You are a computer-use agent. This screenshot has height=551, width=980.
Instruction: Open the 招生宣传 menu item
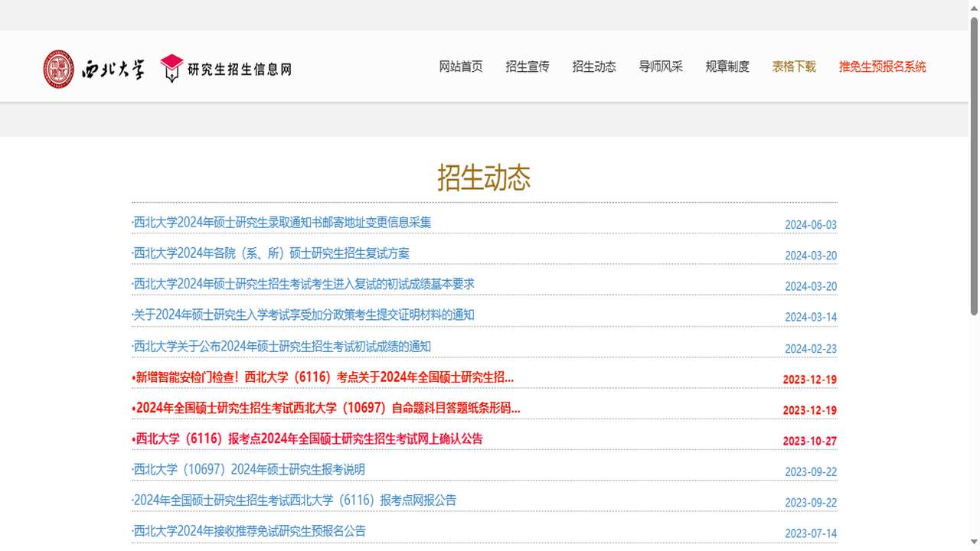click(527, 67)
